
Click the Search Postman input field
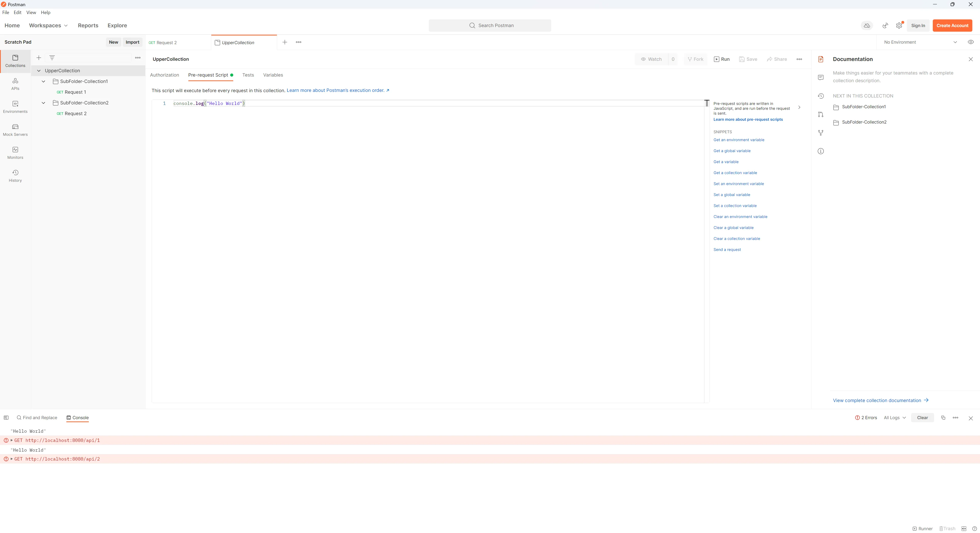[x=490, y=26]
